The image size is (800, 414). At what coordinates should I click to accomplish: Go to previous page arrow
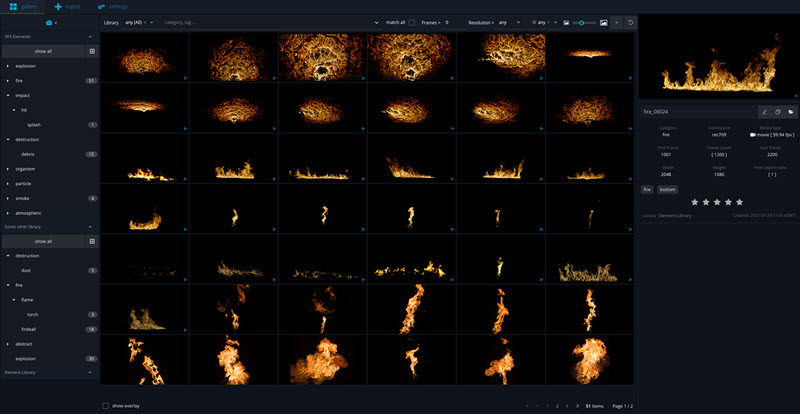[x=537, y=406]
